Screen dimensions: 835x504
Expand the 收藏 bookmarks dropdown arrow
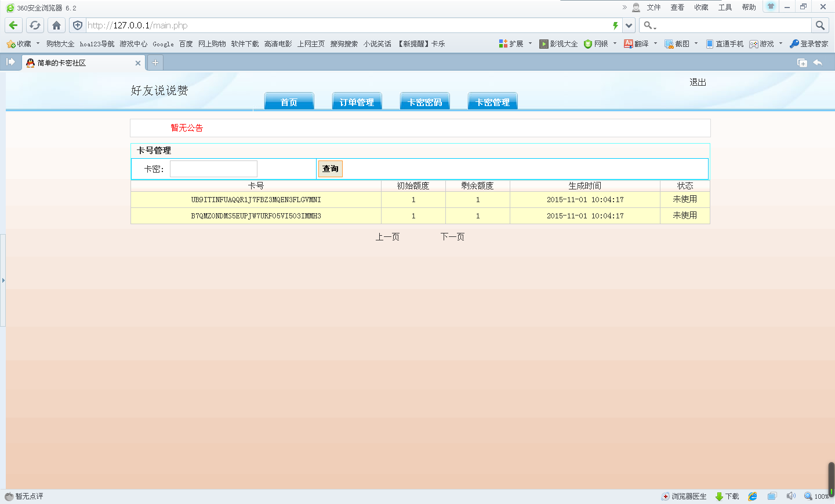(38, 43)
